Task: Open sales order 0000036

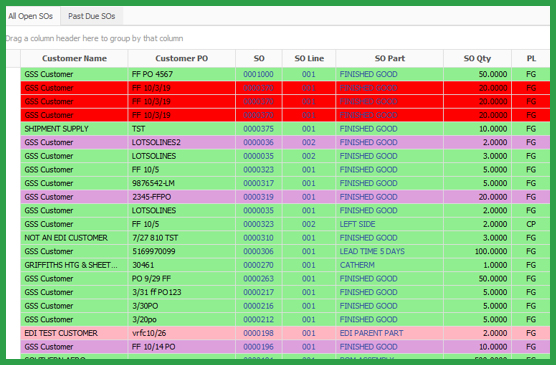Action: (258, 143)
